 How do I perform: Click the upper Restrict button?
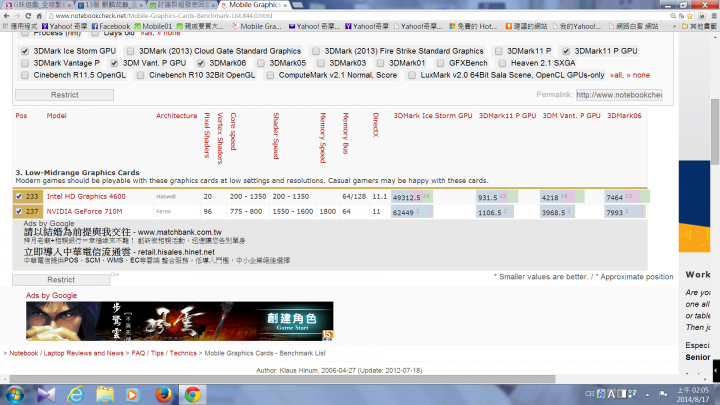point(64,95)
